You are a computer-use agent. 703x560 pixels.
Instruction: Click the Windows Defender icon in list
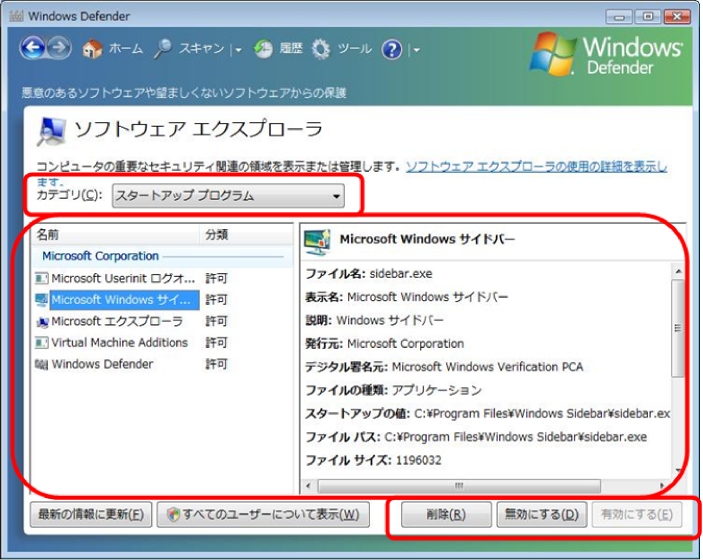point(41,365)
